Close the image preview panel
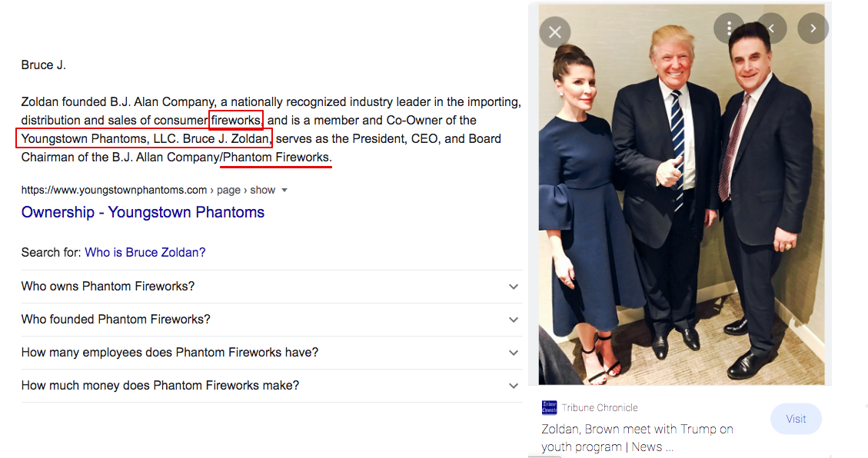The image size is (868, 458). point(554,32)
